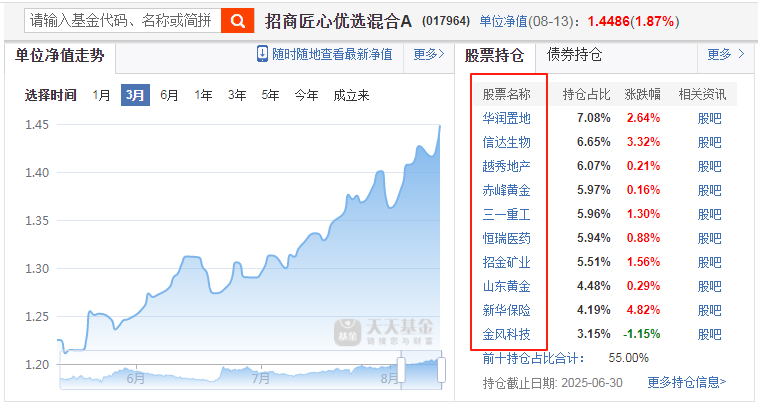Switch to the 单位净值走势 tab

pyautogui.click(x=60, y=56)
